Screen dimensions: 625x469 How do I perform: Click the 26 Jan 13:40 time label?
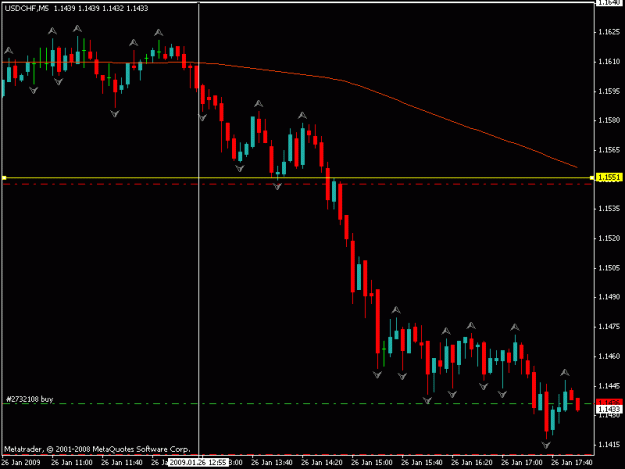[x=271, y=463]
